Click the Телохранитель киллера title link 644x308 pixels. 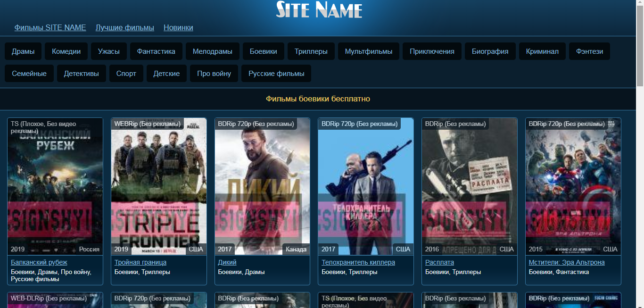click(x=358, y=262)
